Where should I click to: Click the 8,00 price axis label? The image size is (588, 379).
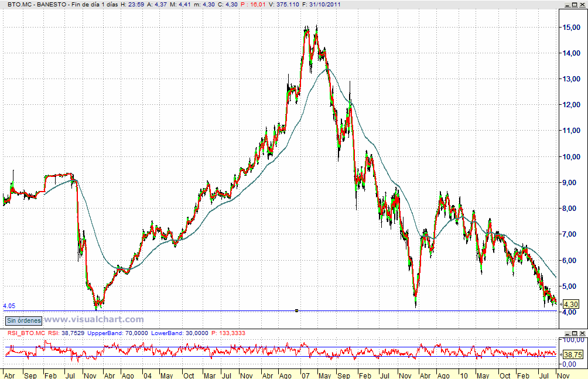[570, 209]
